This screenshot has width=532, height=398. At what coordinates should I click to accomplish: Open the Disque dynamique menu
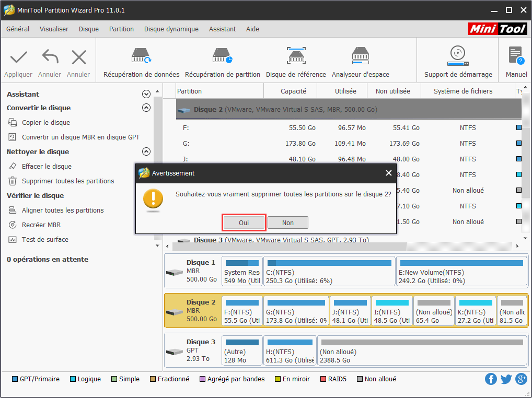click(x=171, y=29)
